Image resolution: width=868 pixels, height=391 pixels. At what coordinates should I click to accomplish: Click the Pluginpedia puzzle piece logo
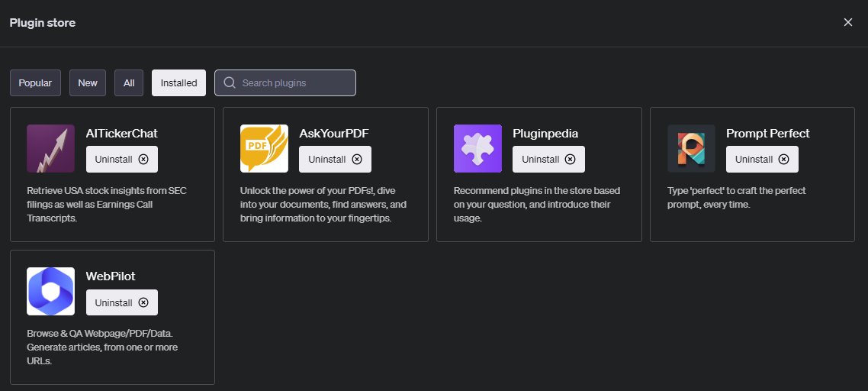(477, 149)
